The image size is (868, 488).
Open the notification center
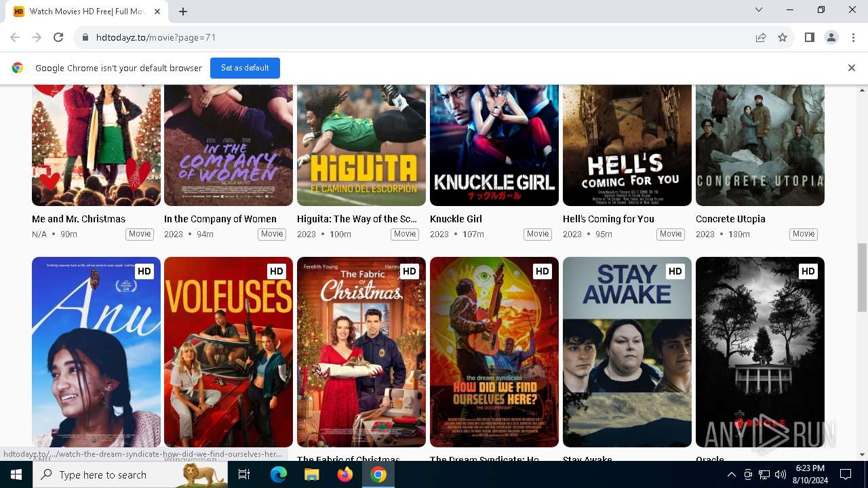(x=846, y=474)
